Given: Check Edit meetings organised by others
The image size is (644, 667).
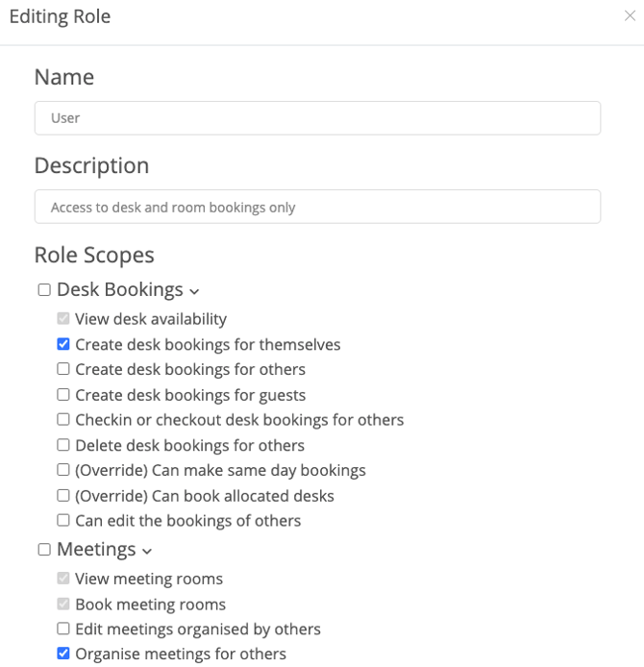Looking at the screenshot, I should 63,629.
